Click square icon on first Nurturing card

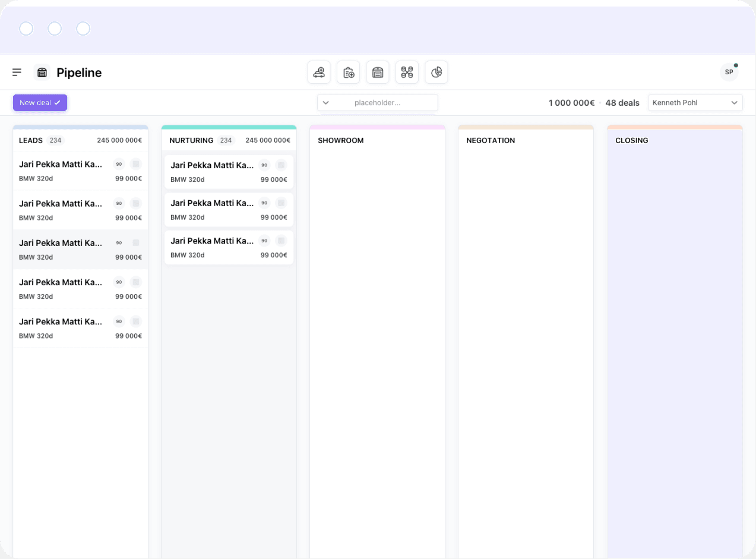coord(281,165)
